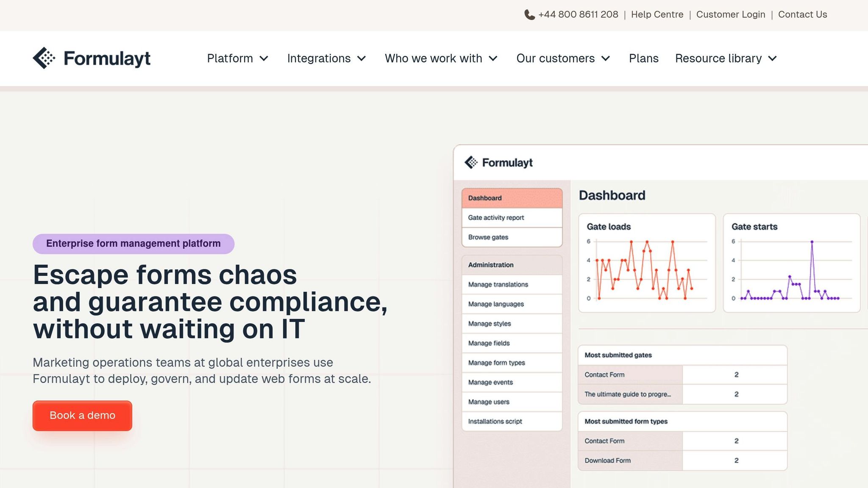Go to the Plans page

[x=643, y=58]
